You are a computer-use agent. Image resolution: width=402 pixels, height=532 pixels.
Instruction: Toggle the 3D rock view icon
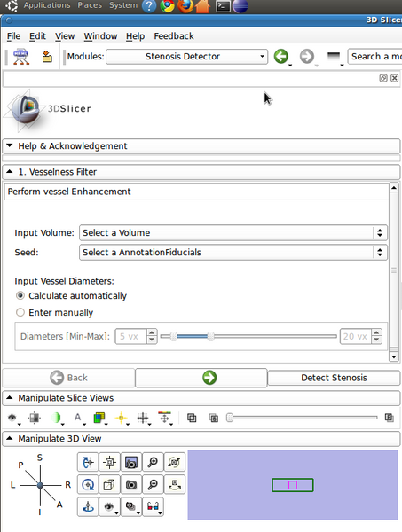[175, 485]
